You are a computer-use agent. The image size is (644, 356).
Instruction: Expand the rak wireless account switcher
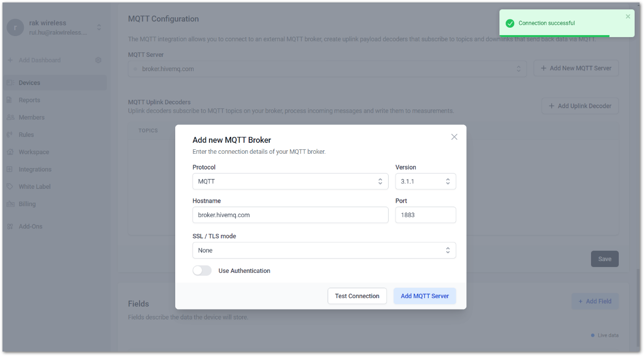coord(99,28)
